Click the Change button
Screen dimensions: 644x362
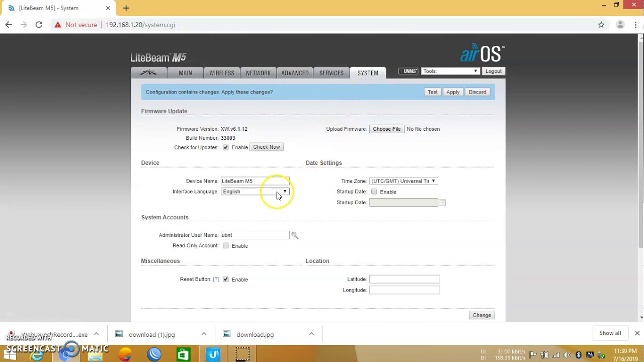[x=481, y=315]
